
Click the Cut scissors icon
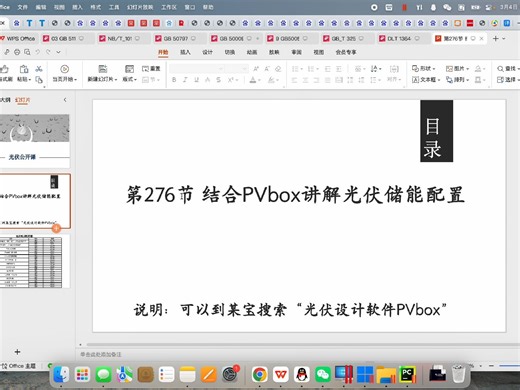pyautogui.click(x=39, y=69)
